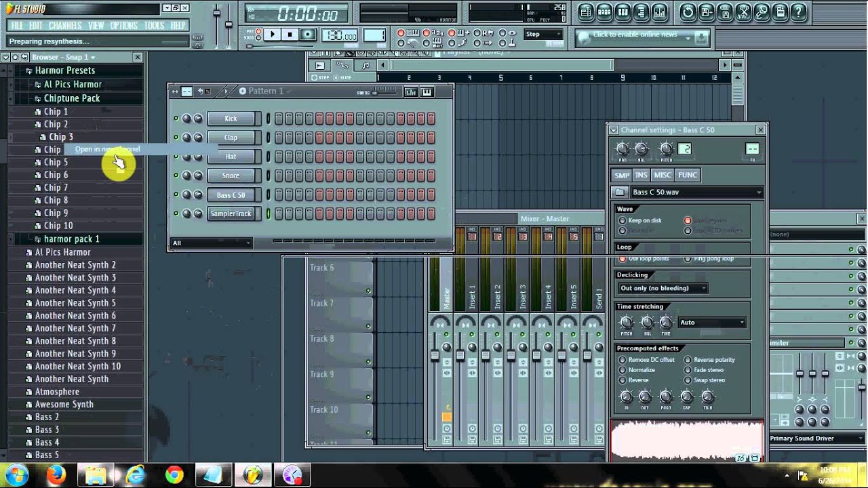The height and width of the screenshot is (488, 868).
Task: Click the Play button in transport panel
Action: pos(273,35)
